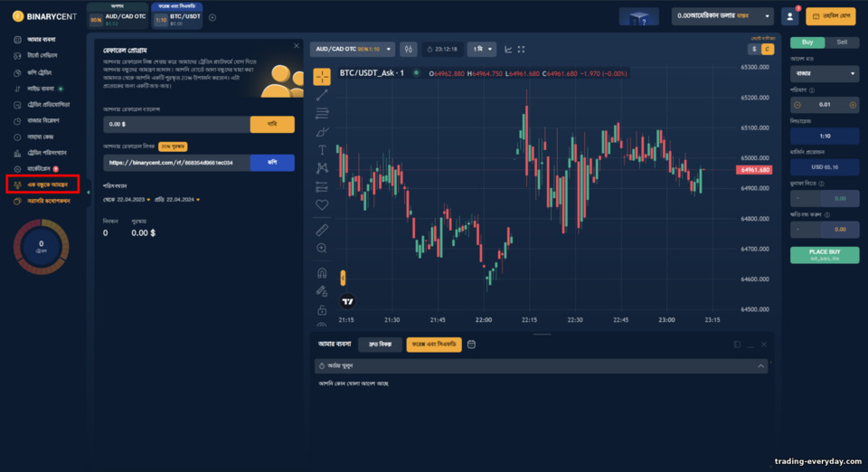Click the blue copy referral link button

(x=272, y=163)
